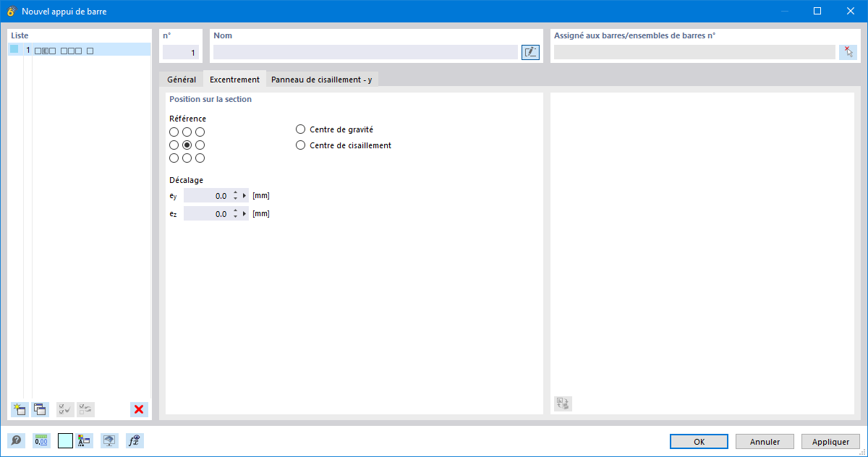Click the blue color square of list item 1
Screen dimensions: 868x457
[x=14, y=49]
